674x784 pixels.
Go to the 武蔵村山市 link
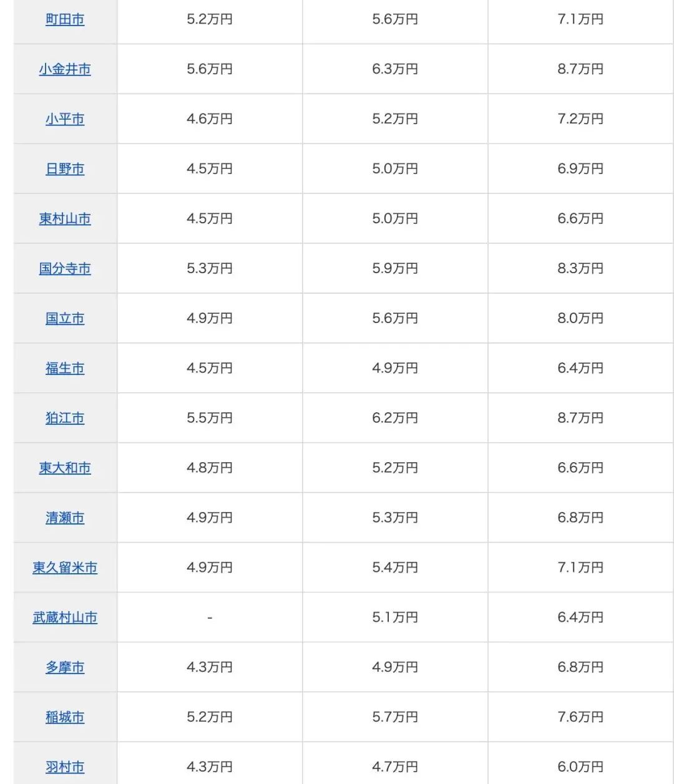65,618
